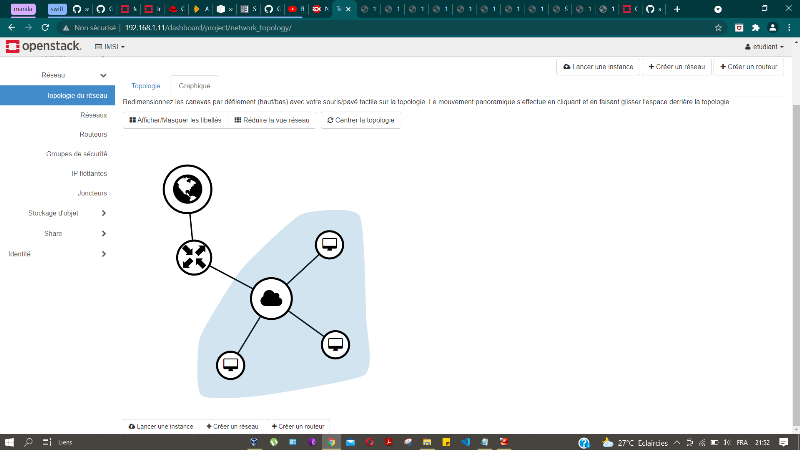This screenshot has height=450, width=800.
Task: Open Visual Studio Code from the taskbar
Action: 465,442
